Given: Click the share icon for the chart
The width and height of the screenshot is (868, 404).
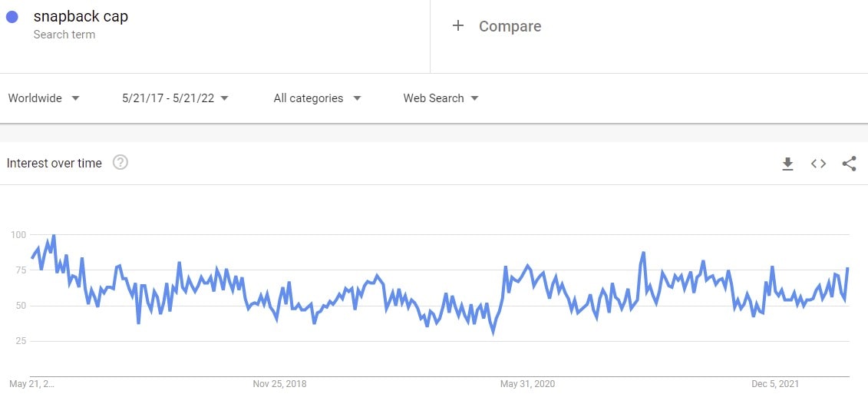Looking at the screenshot, I should tap(849, 164).
